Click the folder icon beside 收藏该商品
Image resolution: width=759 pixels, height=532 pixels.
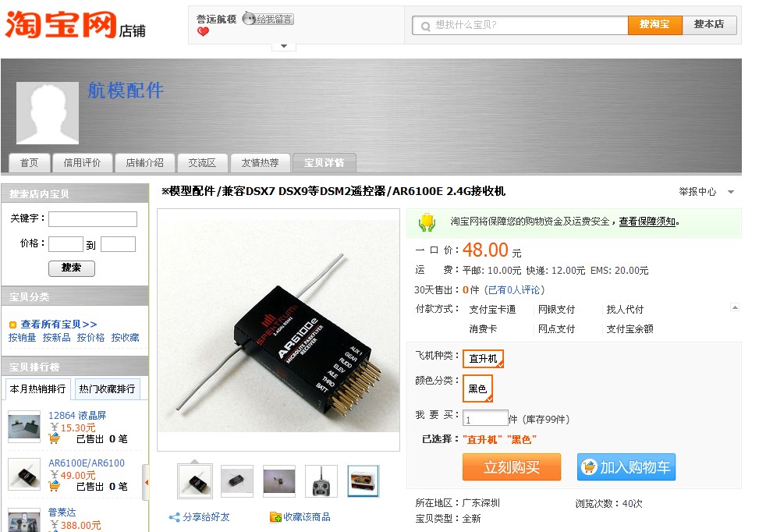point(275,517)
